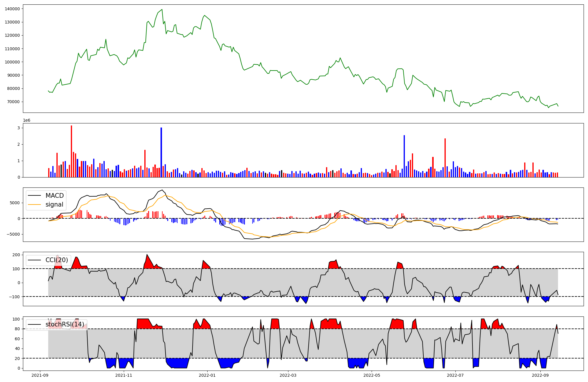This screenshot has height=382, width=588.
Task: Click the tallest red volume bar
Action: tap(71, 151)
